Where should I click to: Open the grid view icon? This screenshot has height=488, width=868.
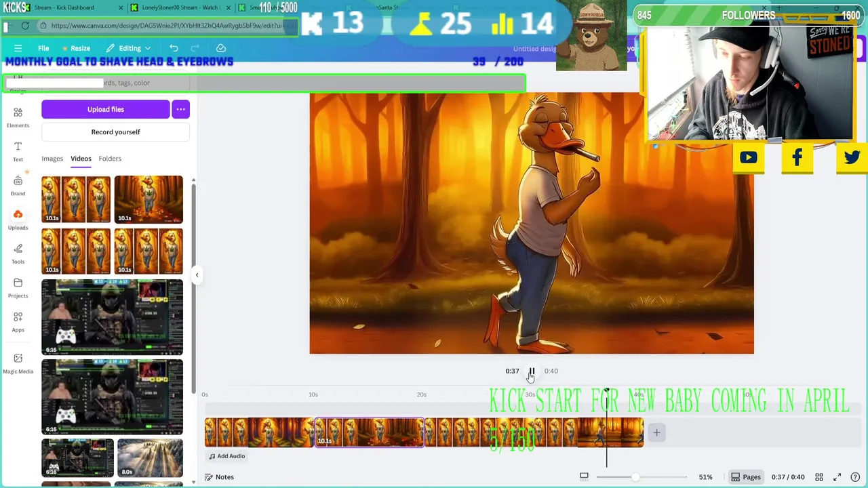click(819, 477)
